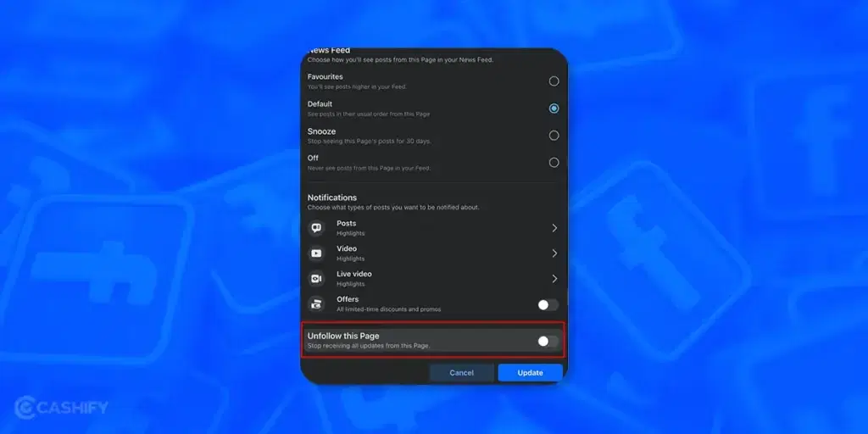
Task: Confirm with the Update button
Action: pos(531,373)
